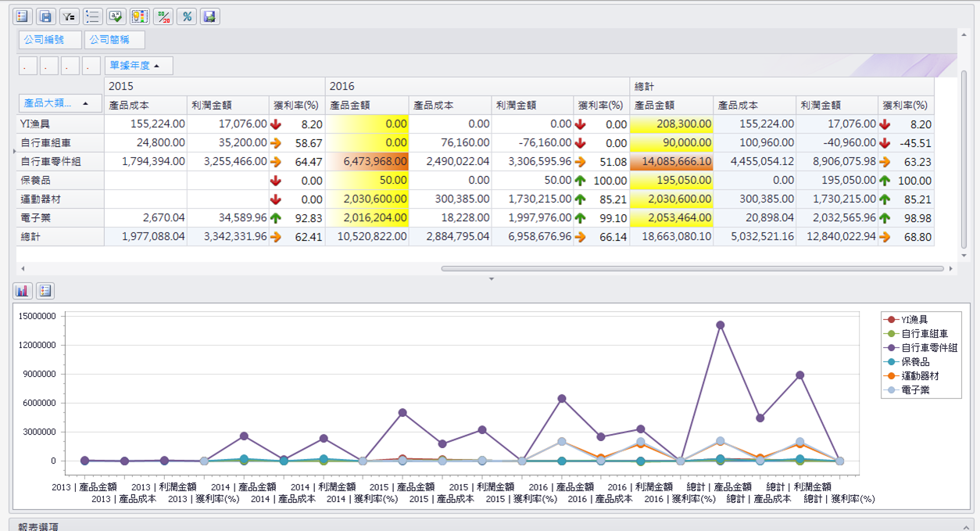Click the cell showing 2,016,204.00
The width and height of the screenshot is (980, 531).
367,217
